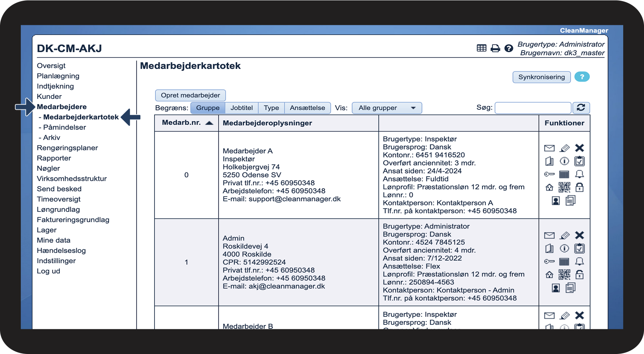
Task: Open Rengøringsplaner in the sidebar menu
Action: pyautogui.click(x=67, y=148)
